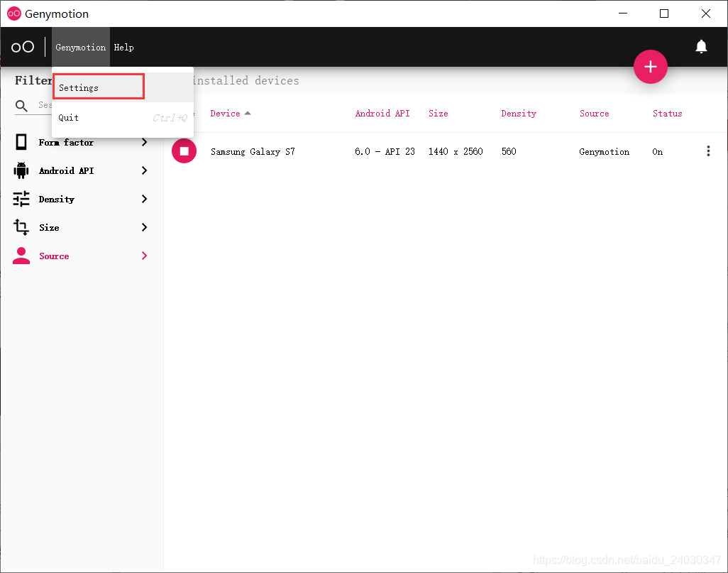This screenshot has width=728, height=573.
Task: Select the Form factor filter label
Action: pyautogui.click(x=66, y=142)
